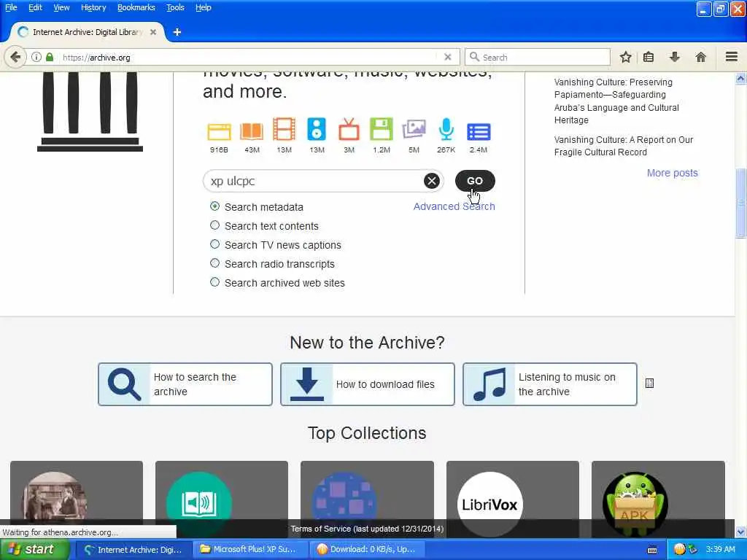Open the Help menu
Image resolution: width=747 pixels, height=560 pixels.
click(x=204, y=7)
